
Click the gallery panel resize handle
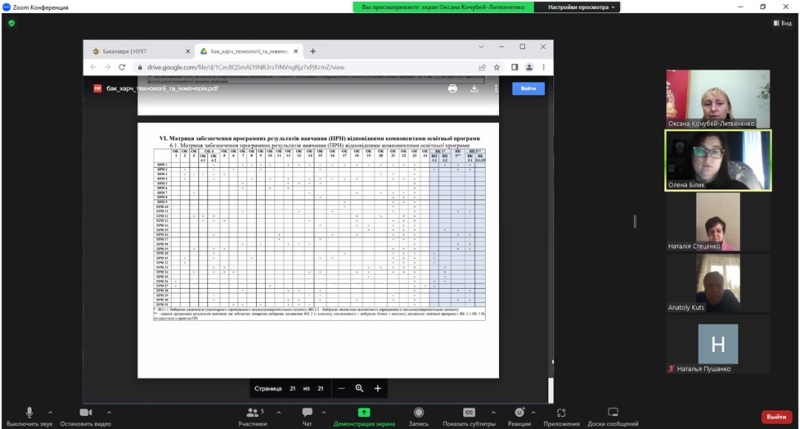click(x=635, y=221)
